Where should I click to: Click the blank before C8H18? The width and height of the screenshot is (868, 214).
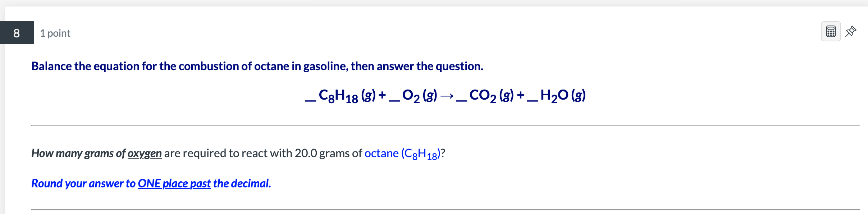pyautogui.click(x=310, y=101)
